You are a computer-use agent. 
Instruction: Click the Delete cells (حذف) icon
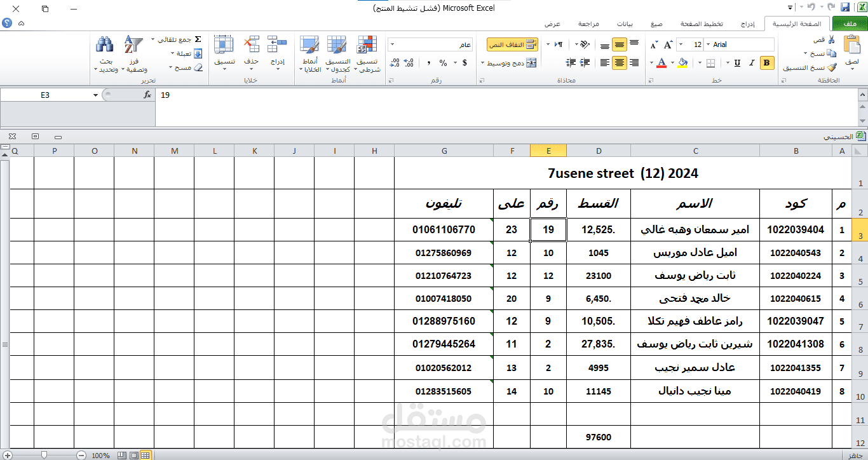[x=252, y=44]
